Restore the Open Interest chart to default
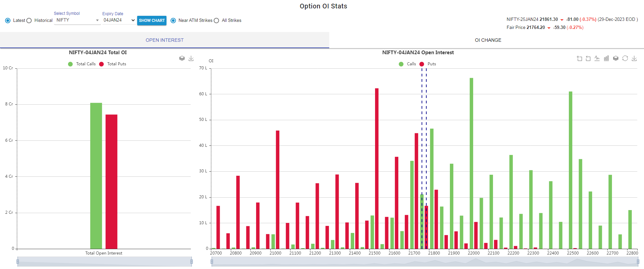Image resolution: width=644 pixels, height=269 pixels. tap(625, 59)
